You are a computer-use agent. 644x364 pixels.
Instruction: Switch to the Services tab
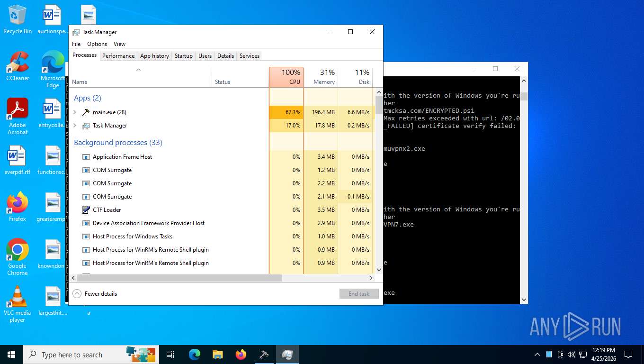pyautogui.click(x=250, y=56)
